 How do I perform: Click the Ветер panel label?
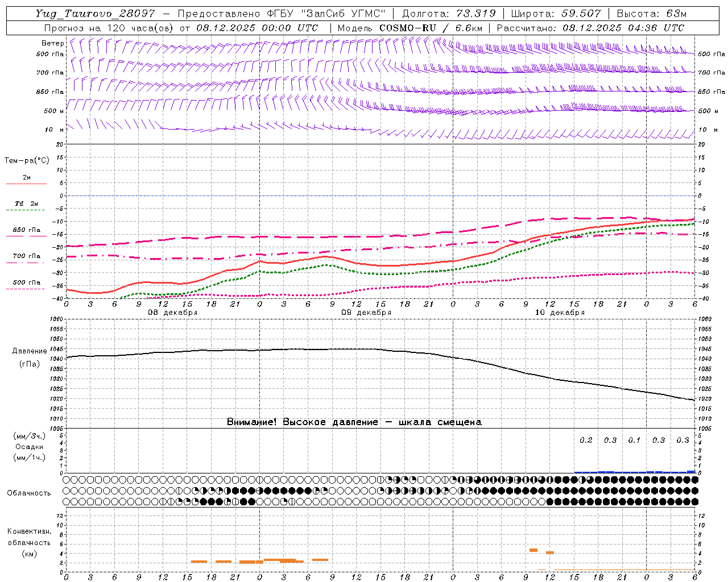tap(53, 43)
